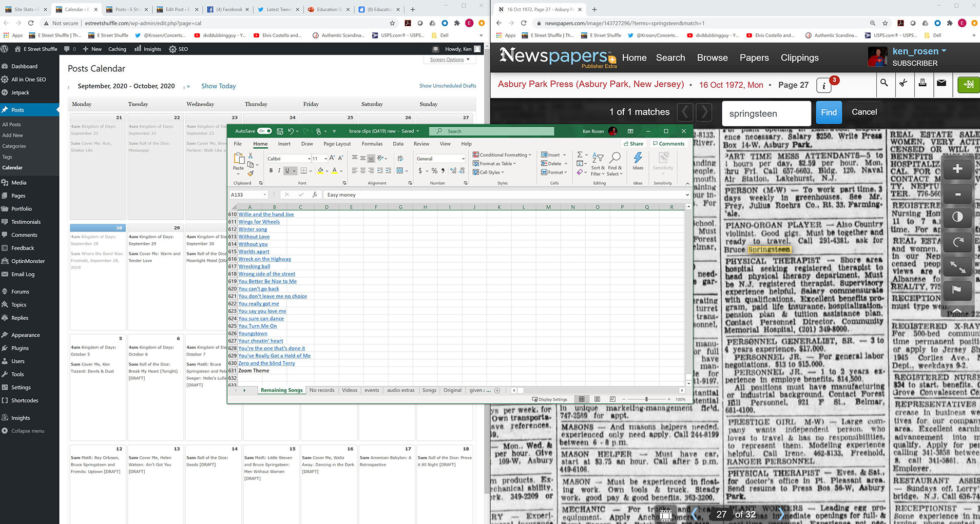The image size is (980, 524).
Task: Click the Increase Font Size icon
Action: 332,159
